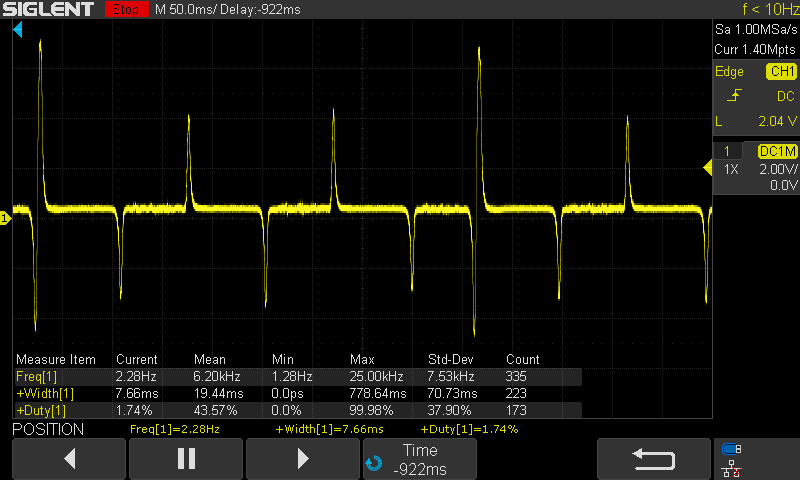Click the channel 1 ground level marker
The image size is (800, 480).
click(5, 218)
